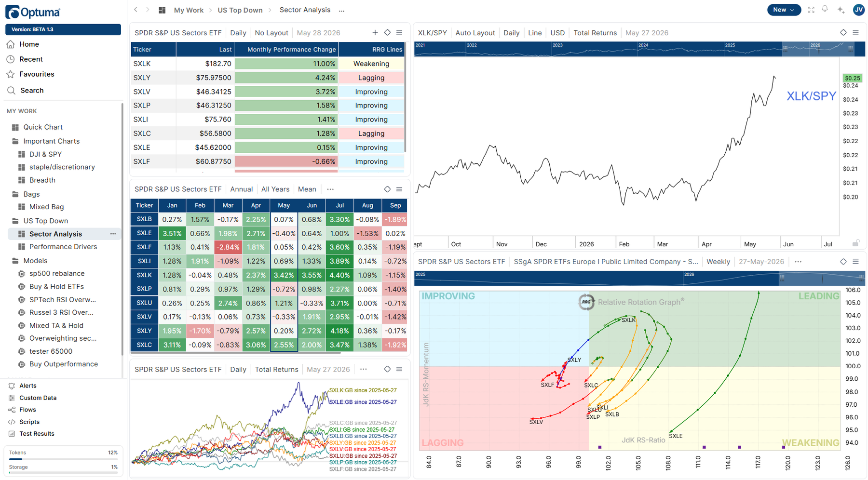Viewport: 868px width, 480px height.
Task: Open the Optuma logo home link
Action: click(x=33, y=13)
